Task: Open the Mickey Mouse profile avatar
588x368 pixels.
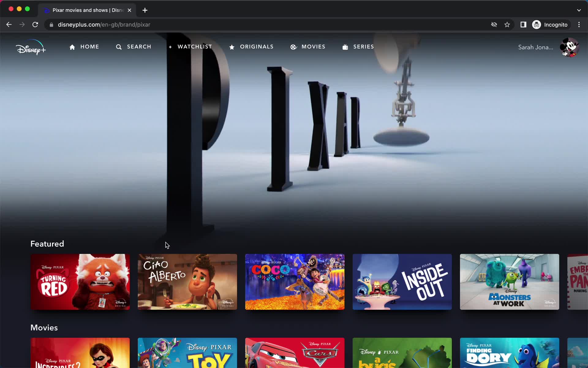Action: (569, 47)
